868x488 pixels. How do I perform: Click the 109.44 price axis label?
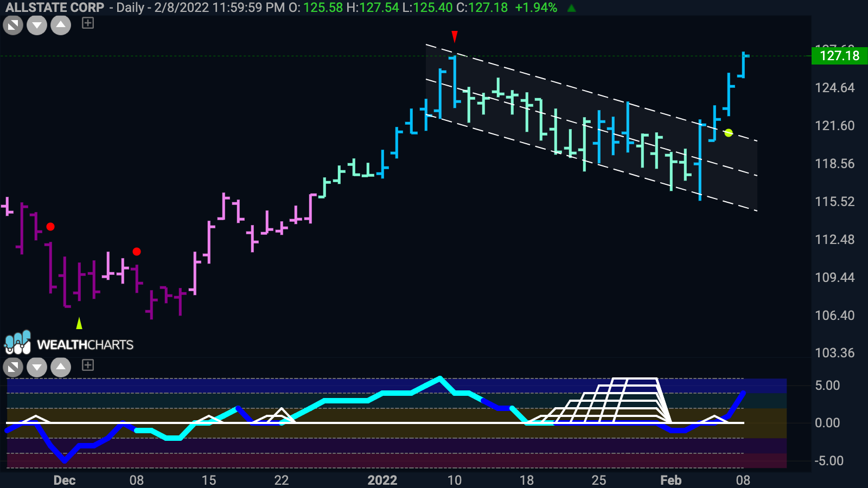834,278
